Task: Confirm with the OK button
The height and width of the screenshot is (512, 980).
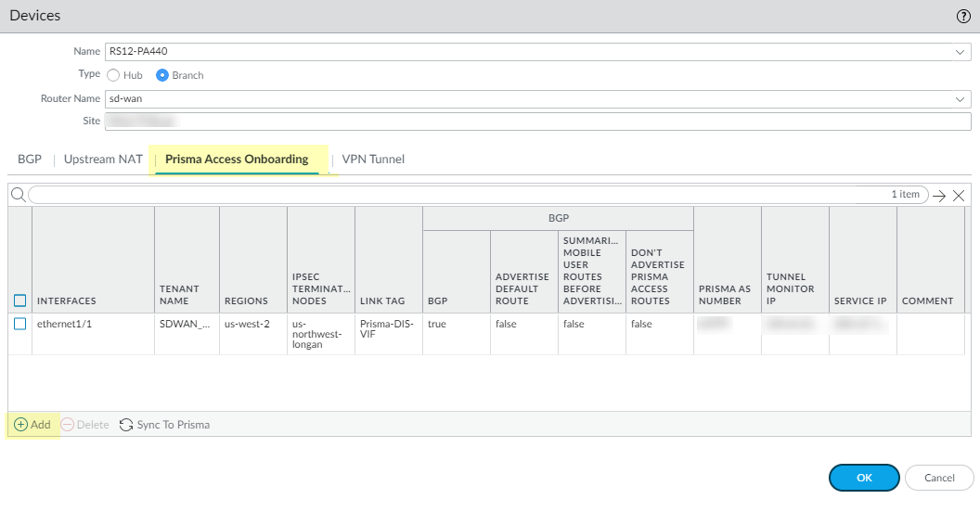Action: (863, 478)
